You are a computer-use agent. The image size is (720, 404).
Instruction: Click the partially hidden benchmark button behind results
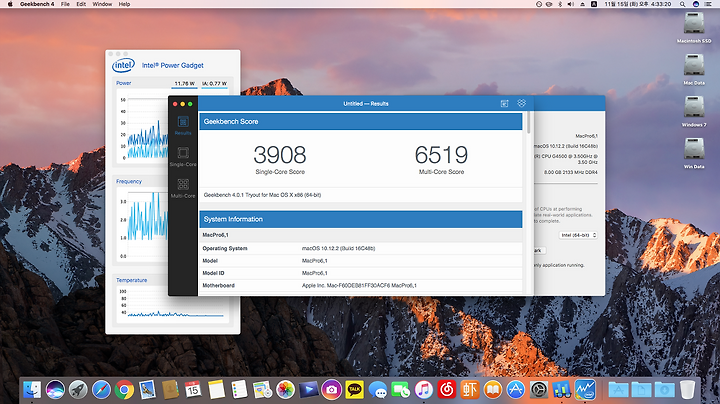[x=539, y=251]
